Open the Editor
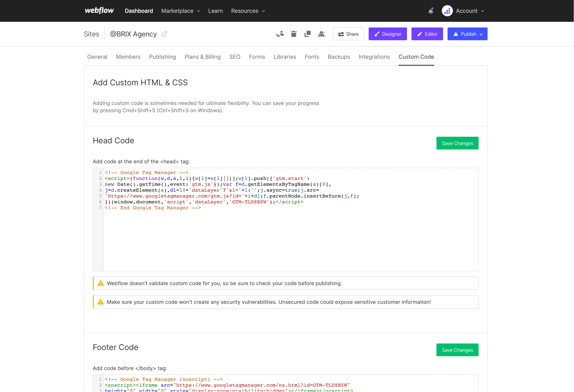 (427, 34)
